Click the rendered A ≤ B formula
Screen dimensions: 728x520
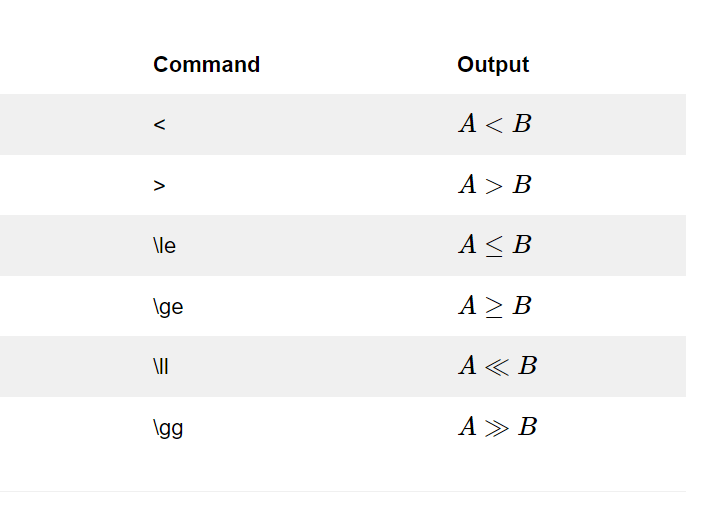(x=495, y=245)
